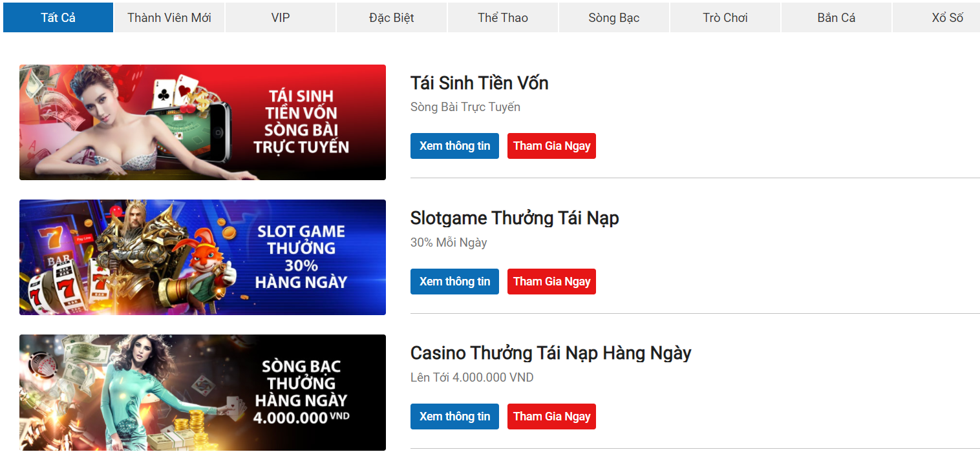
Task: View info for Slotgame Thưởng Tái Nạp
Action: pyautogui.click(x=454, y=282)
